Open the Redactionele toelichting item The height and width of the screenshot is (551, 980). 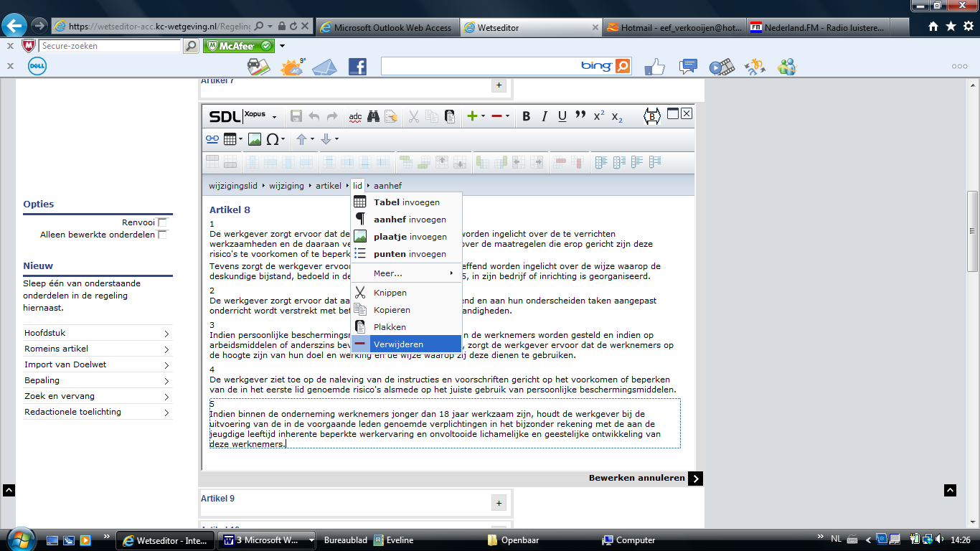tap(98, 413)
